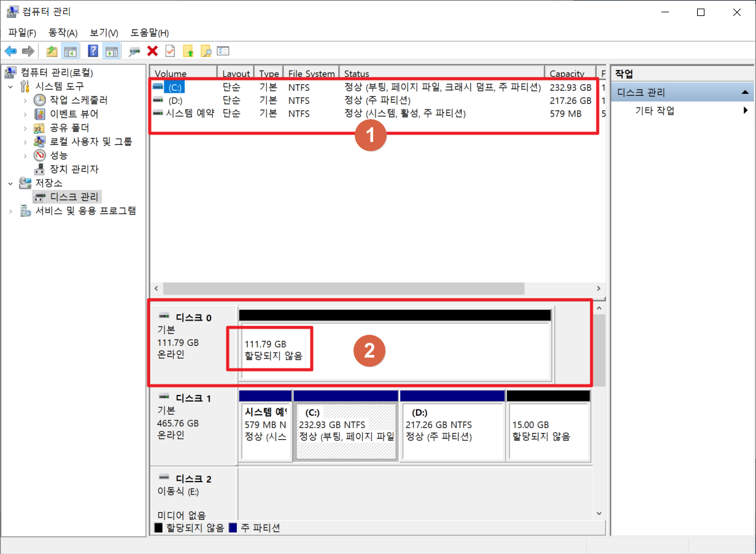Open 로컬 사용자 및 그룹 node
Screen dimensions: 756x554
click(91, 141)
